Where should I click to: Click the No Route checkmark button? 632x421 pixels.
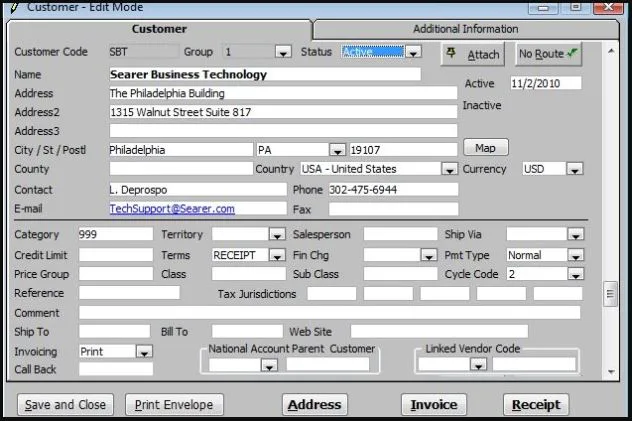pos(548,54)
